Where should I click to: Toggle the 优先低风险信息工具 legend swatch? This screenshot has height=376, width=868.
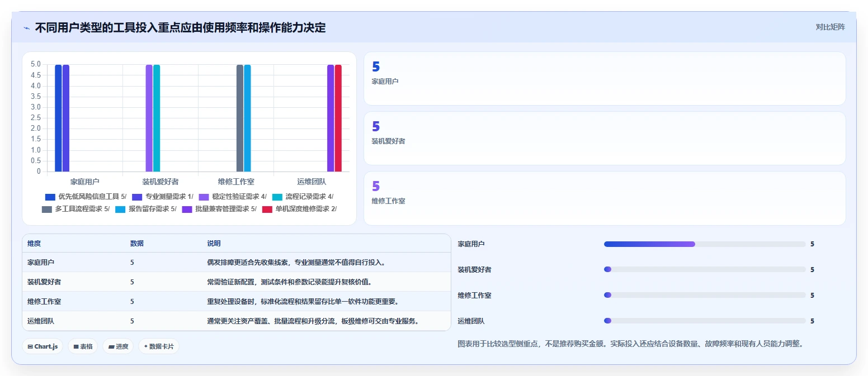click(x=50, y=197)
